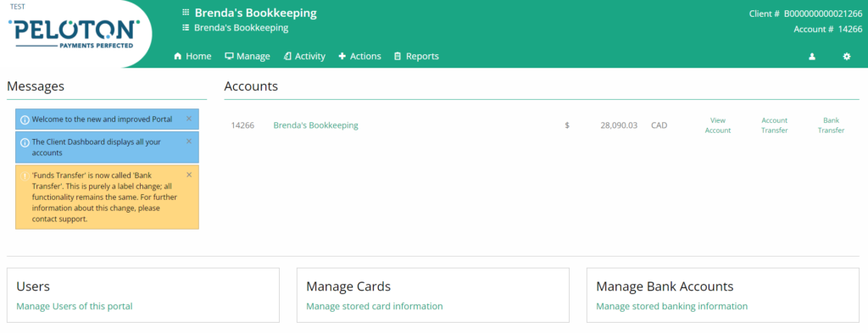Open Manage stored card information
Image resolution: width=868 pixels, height=333 pixels.
tap(374, 306)
